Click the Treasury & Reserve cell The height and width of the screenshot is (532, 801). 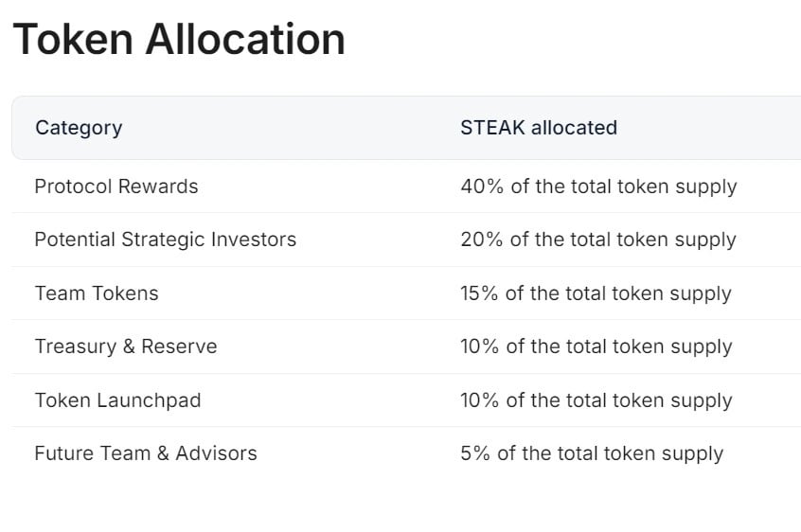tap(126, 346)
